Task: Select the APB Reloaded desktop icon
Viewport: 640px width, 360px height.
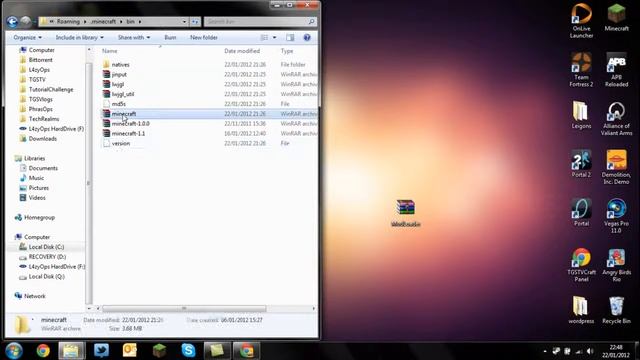Action: pyautogui.click(x=616, y=69)
